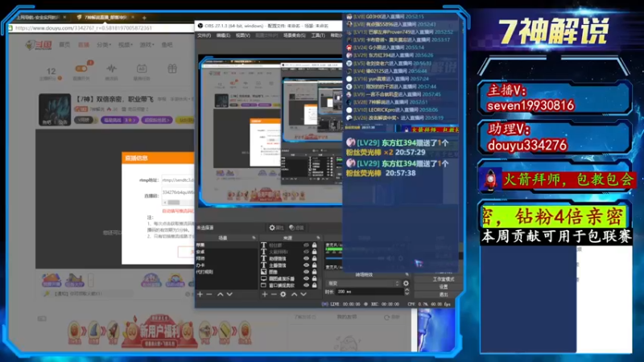The width and height of the screenshot is (644, 362).
Task: Toggle lock for the window capture source row
Action: click(315, 285)
